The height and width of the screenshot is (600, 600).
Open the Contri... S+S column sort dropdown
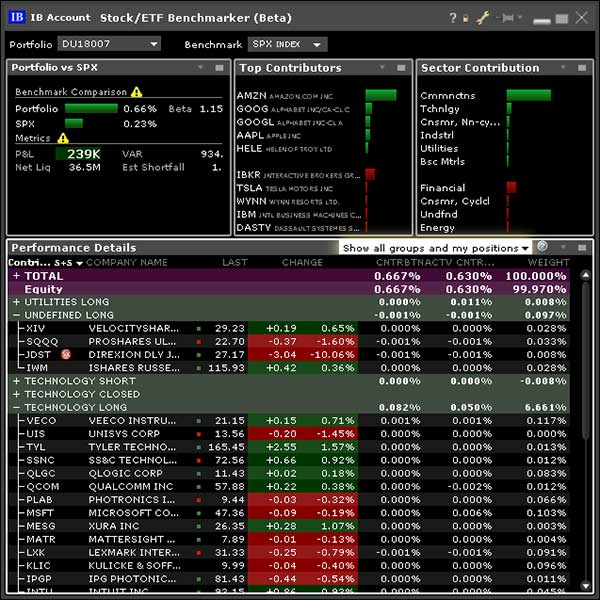click(x=80, y=263)
